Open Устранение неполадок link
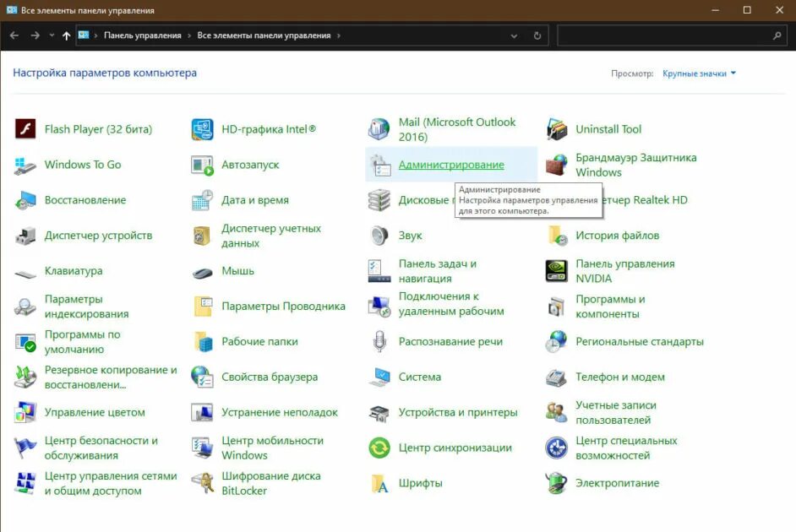Viewport: 796px width, 532px height. (279, 412)
